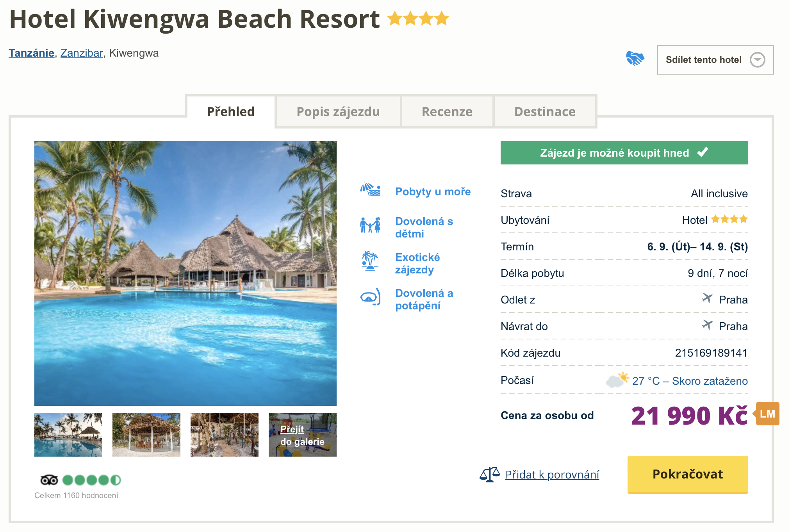Click the orange LM last-minute badge
The image size is (790, 532).
(767, 414)
